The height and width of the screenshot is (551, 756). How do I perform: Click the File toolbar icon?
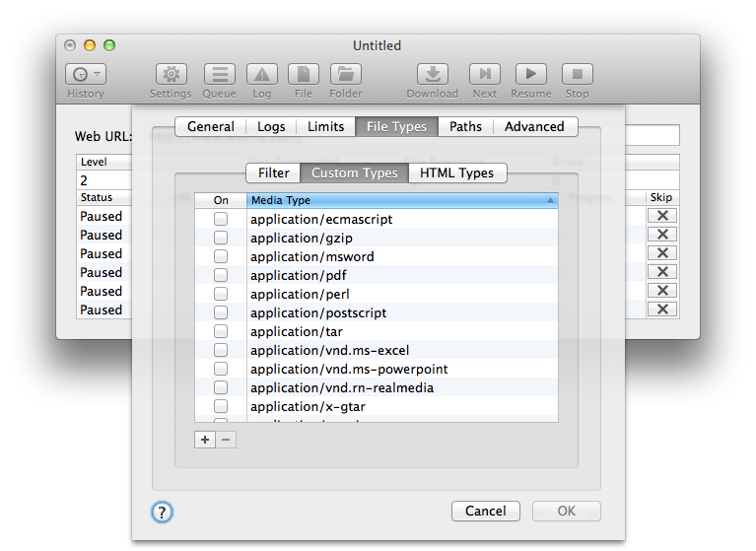304,74
